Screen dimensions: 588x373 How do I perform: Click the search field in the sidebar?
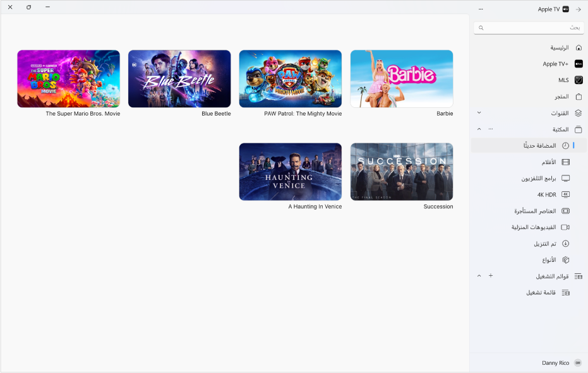[529, 28]
